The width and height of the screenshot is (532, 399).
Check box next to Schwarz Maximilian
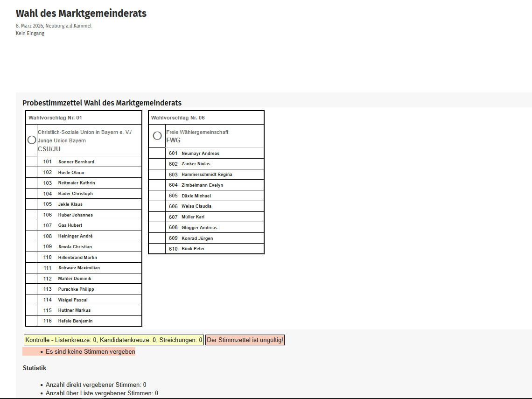[32, 268]
